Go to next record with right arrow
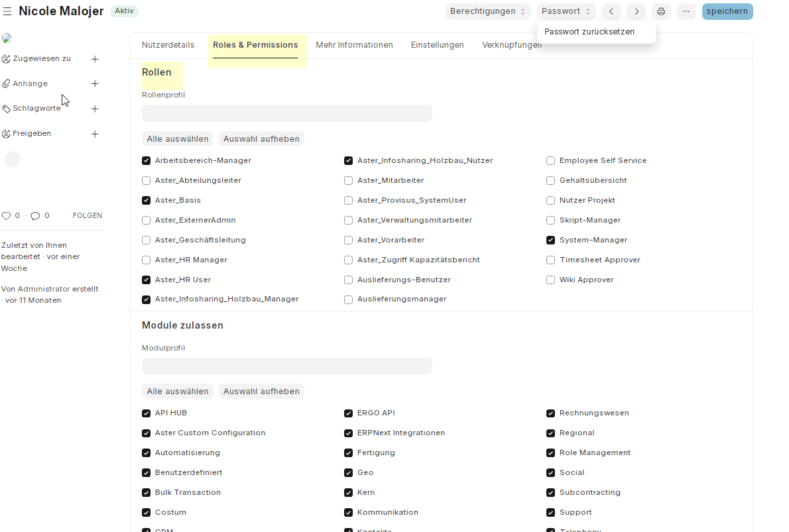 637,11
